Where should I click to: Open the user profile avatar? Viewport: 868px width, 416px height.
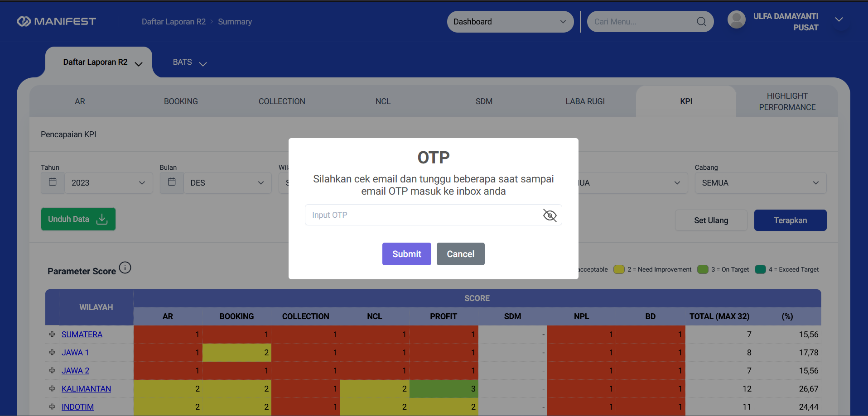(736, 19)
